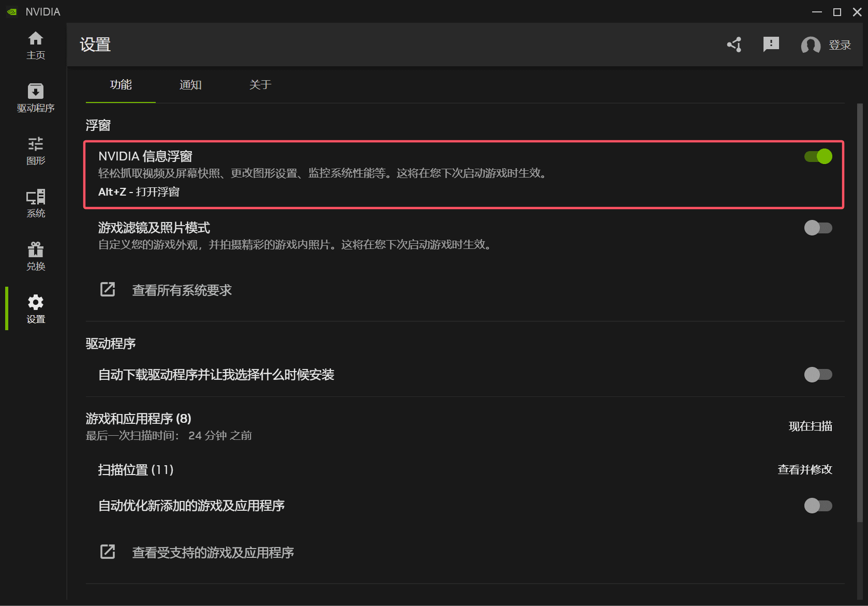This screenshot has width=868, height=606.
Task: Click the 游戏滤镜及照片模式 title text
Action: pyautogui.click(x=154, y=228)
